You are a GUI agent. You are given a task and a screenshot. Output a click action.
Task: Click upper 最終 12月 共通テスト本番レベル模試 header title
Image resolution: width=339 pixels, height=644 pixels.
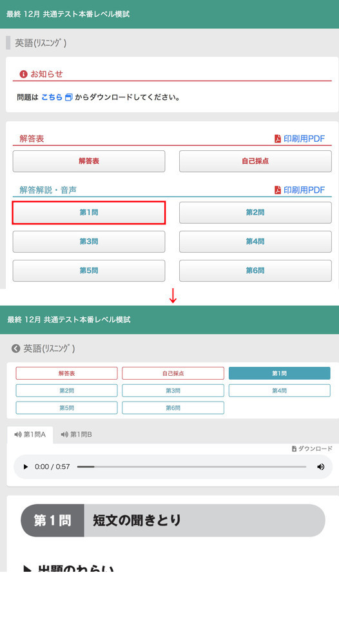coord(68,14)
